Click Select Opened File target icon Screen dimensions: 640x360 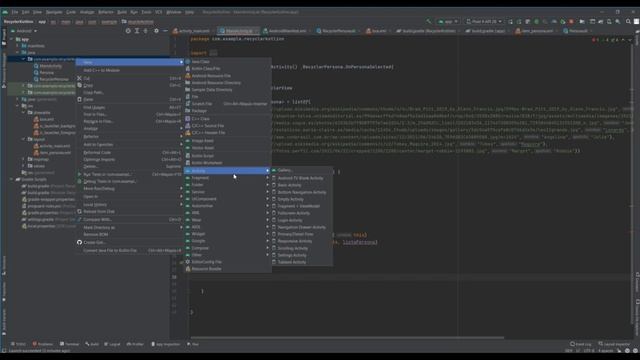coord(128,31)
